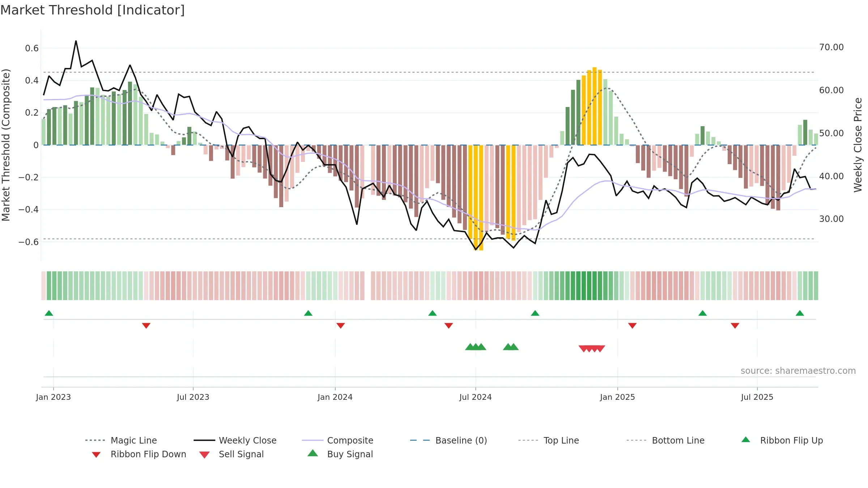Click the 'Jul 2024' x-axis label
Image resolution: width=868 pixels, height=488 pixels.
(476, 397)
